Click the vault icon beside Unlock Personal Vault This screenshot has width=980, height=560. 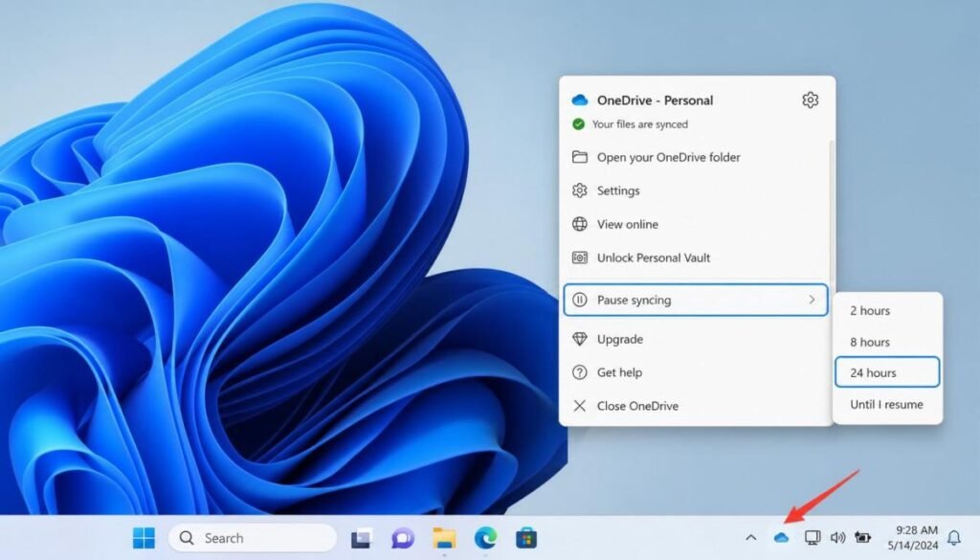click(x=579, y=258)
